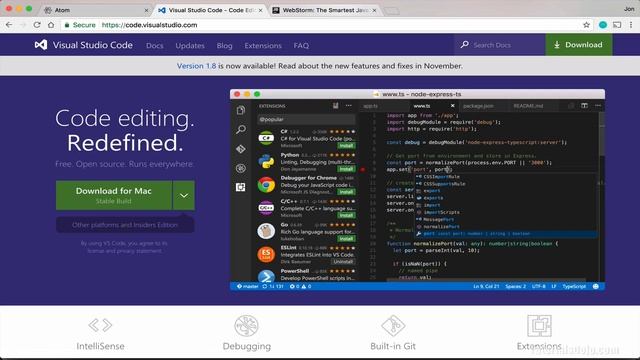Close the Visual Studio Code browser tab
Screen dimensions: 640x360
tap(260, 10)
